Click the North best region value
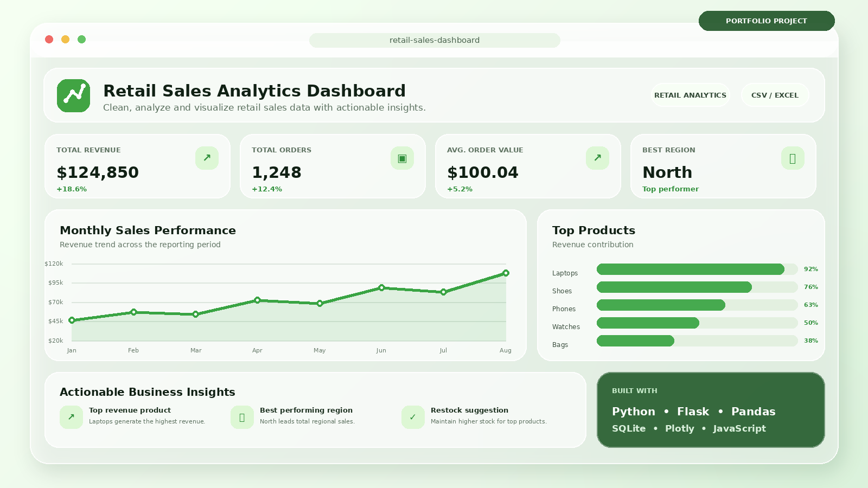 667,172
